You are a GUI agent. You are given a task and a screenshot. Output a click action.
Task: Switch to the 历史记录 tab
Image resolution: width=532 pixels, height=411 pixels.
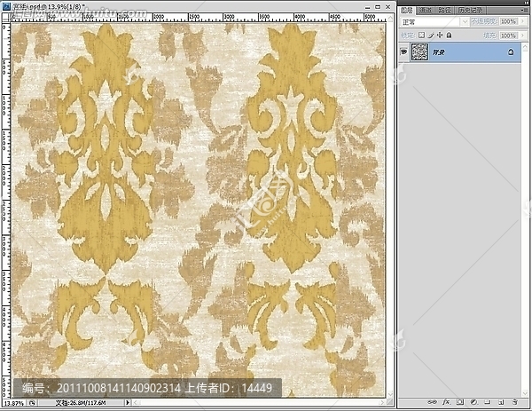(x=470, y=10)
